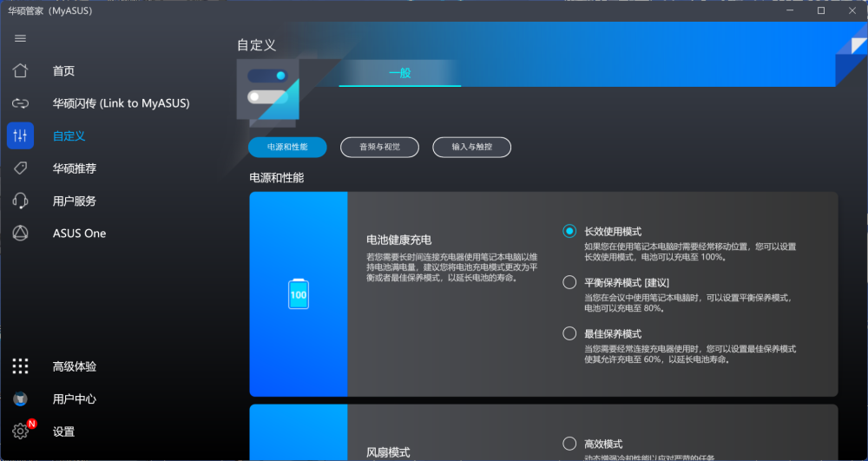This screenshot has width=868, height=461.
Task: Select 长效使用模式 radio option
Action: (569, 231)
